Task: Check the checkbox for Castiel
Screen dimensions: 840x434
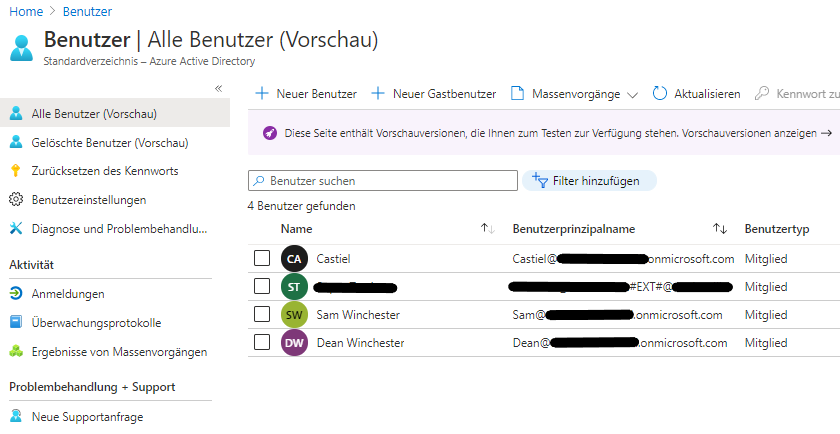Action: point(262,258)
